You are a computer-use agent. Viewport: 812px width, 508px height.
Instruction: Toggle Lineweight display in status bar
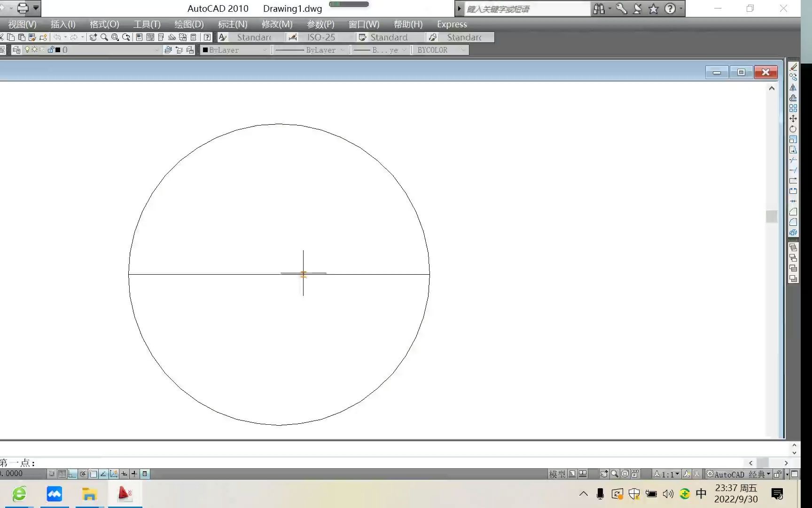click(134, 474)
